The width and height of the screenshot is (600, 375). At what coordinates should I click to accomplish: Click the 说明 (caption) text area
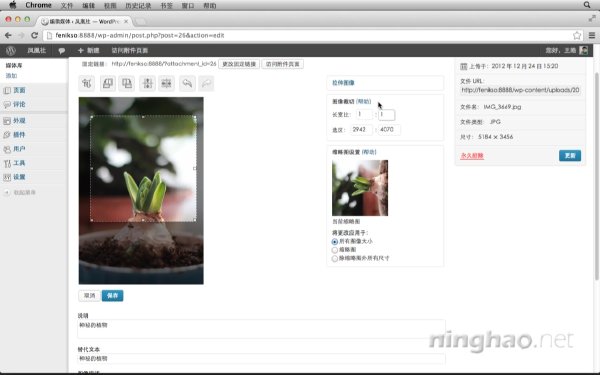261,329
